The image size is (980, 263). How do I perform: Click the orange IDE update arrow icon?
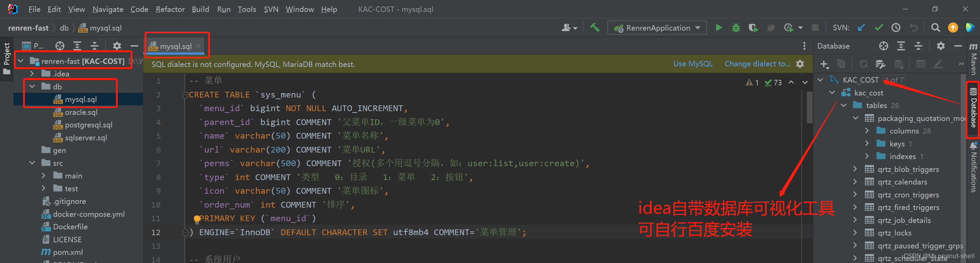click(x=953, y=28)
